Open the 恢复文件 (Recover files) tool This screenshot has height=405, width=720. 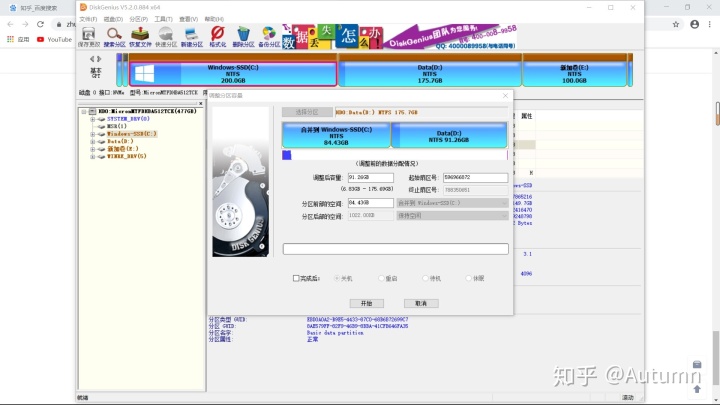click(140, 37)
